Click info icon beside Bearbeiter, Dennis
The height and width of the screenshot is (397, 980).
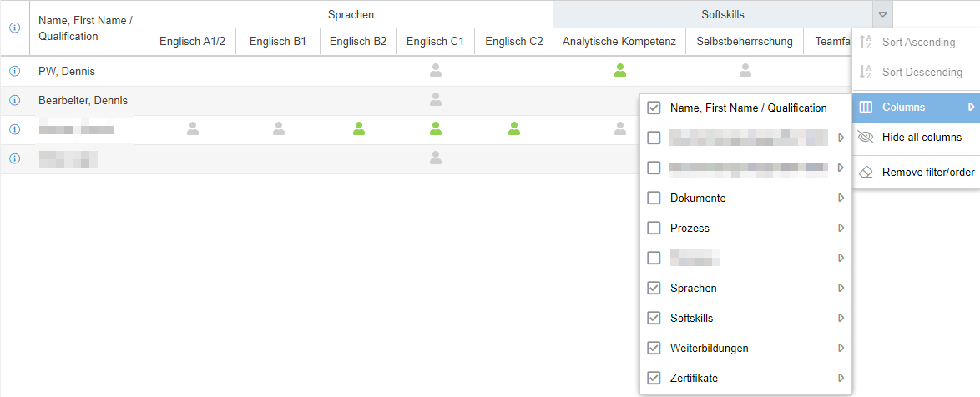tap(14, 101)
